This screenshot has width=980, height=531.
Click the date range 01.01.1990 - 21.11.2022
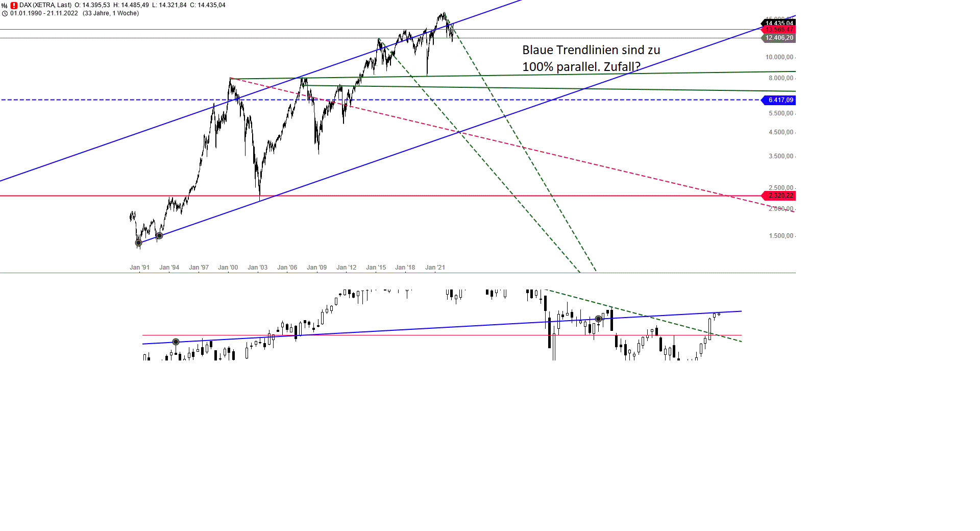pyautogui.click(x=44, y=13)
